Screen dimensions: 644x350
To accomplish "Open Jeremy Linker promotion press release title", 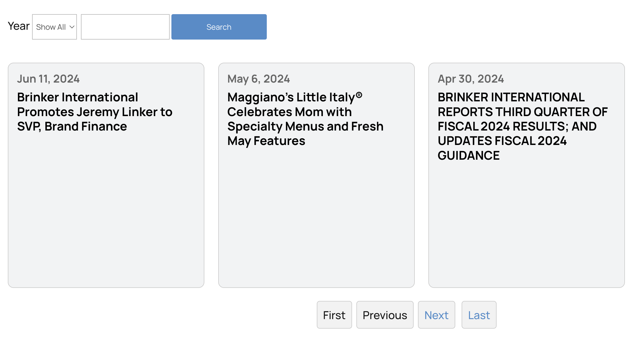I will tap(95, 112).
